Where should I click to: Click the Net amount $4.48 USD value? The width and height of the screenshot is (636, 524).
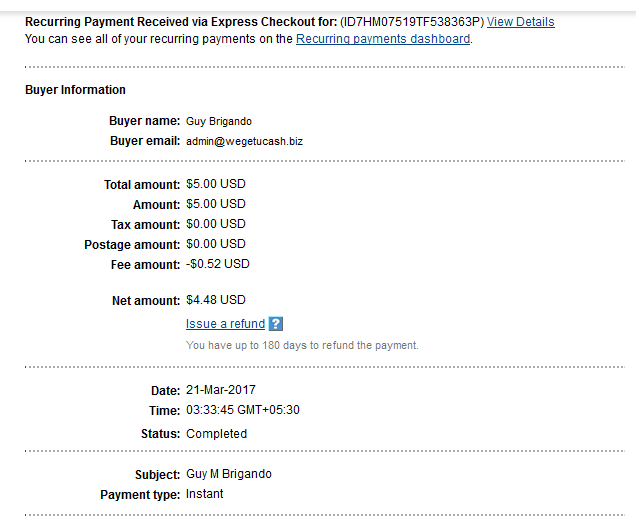tap(216, 300)
